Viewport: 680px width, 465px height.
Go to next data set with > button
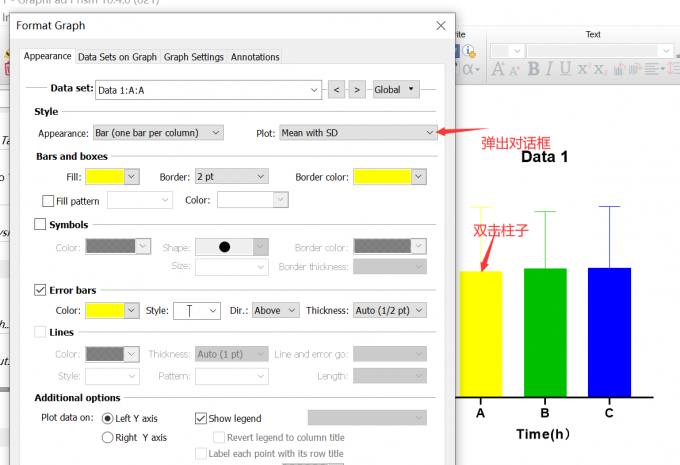tap(357, 90)
